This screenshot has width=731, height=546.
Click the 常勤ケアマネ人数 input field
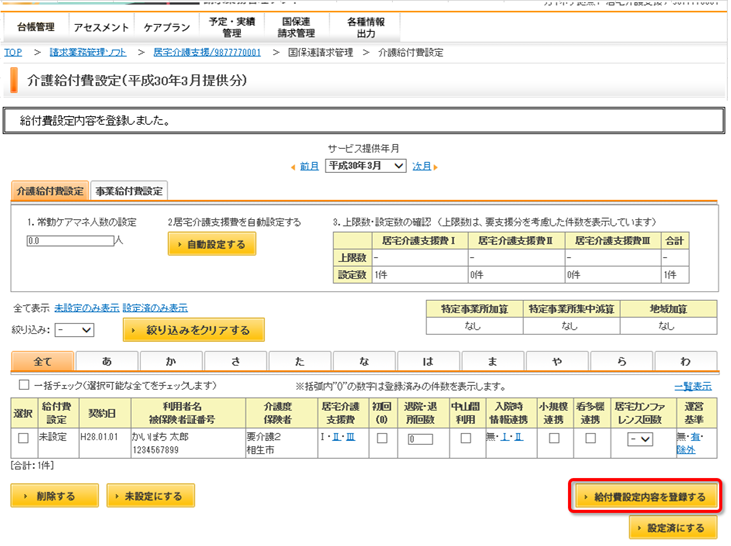pos(70,241)
